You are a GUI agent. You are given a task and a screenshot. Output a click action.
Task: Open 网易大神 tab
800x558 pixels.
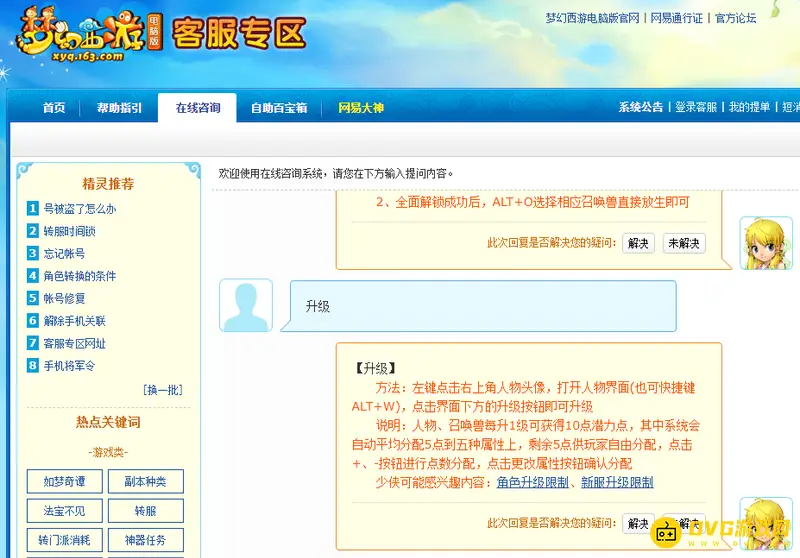tap(361, 108)
